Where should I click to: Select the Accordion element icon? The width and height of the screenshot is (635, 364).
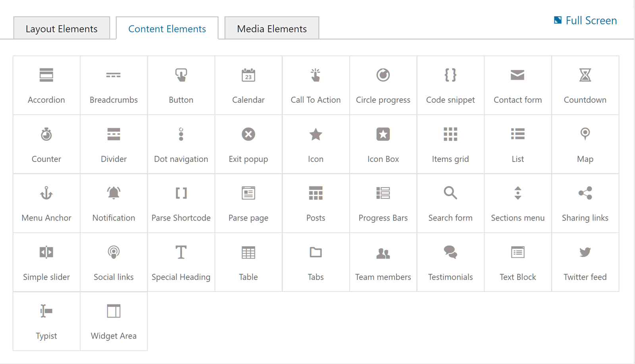[x=46, y=75]
